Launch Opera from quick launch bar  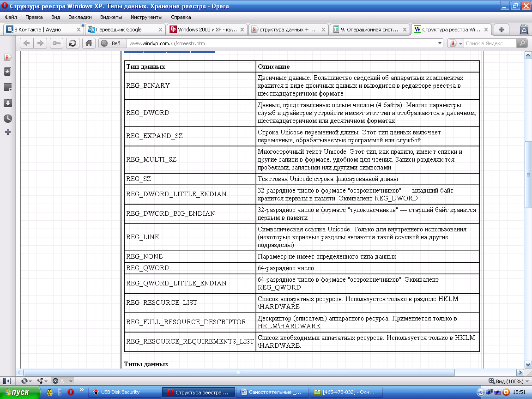[71, 392]
